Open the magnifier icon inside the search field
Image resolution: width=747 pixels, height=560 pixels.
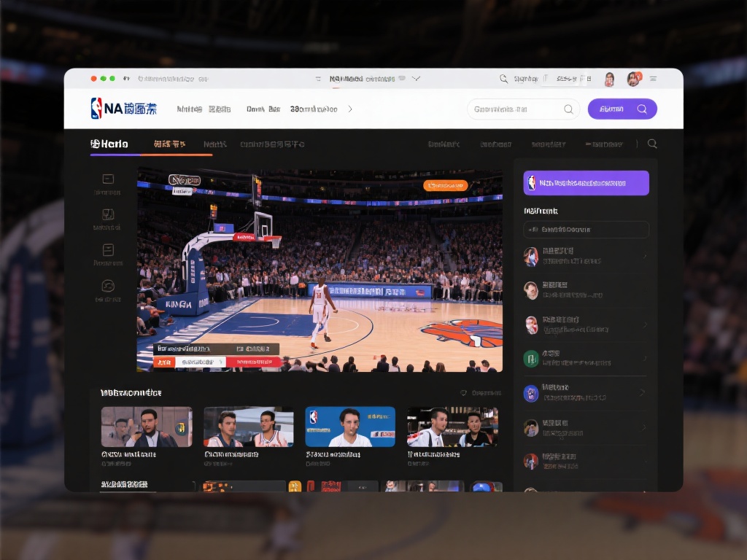pyautogui.click(x=568, y=109)
